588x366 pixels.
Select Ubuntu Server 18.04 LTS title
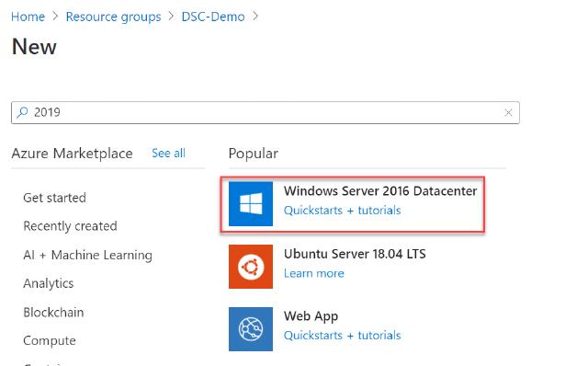coord(355,254)
